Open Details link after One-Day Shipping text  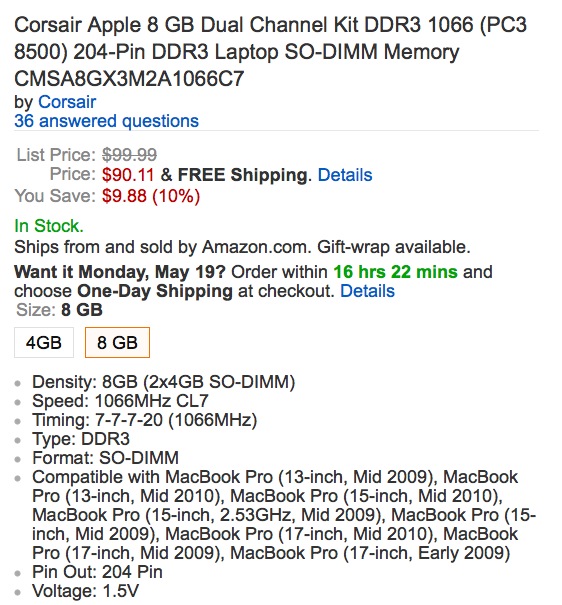tap(367, 291)
